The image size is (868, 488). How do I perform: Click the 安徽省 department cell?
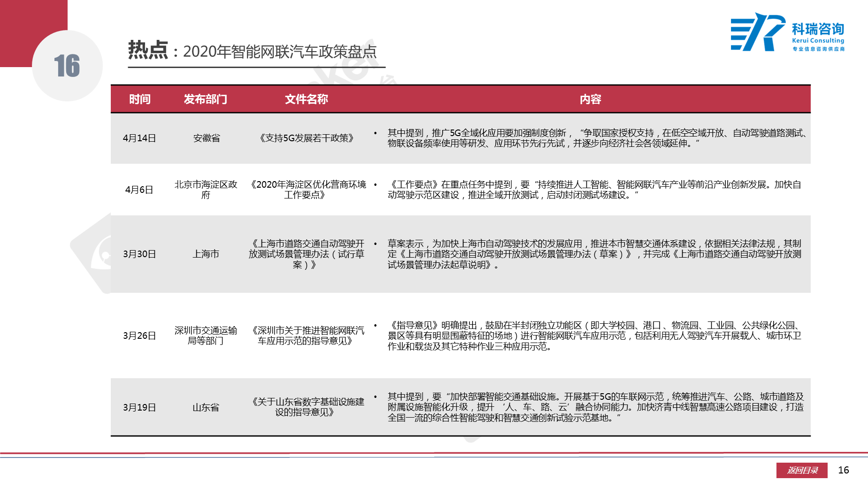pyautogui.click(x=207, y=138)
